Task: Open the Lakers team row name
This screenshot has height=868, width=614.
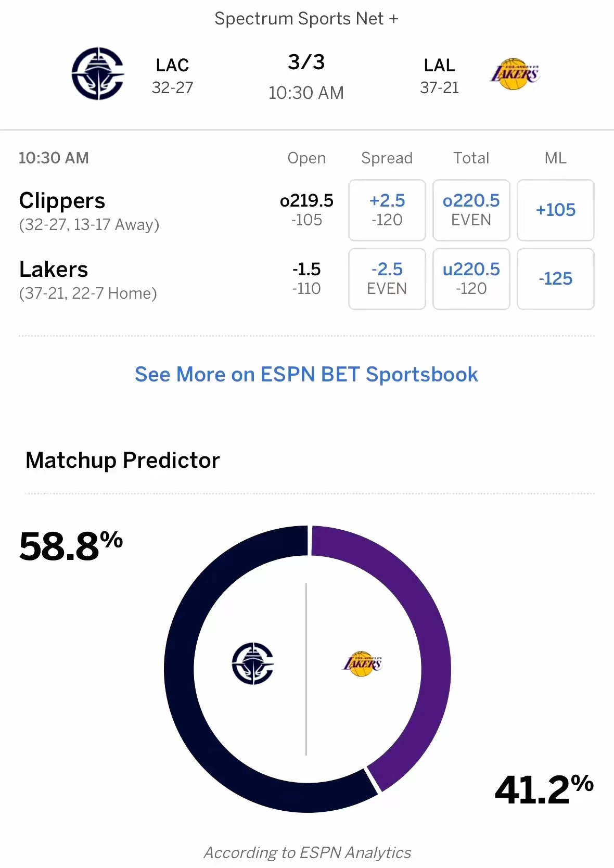Action: pos(54,270)
